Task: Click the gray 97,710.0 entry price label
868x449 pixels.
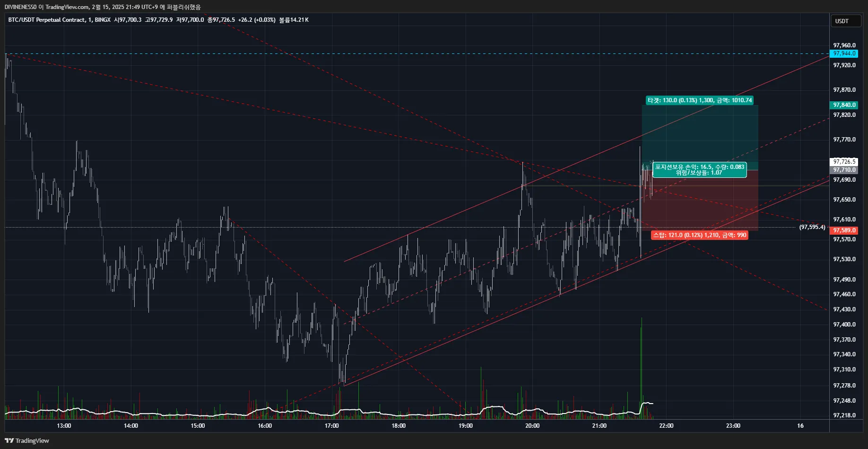Action: click(x=844, y=170)
